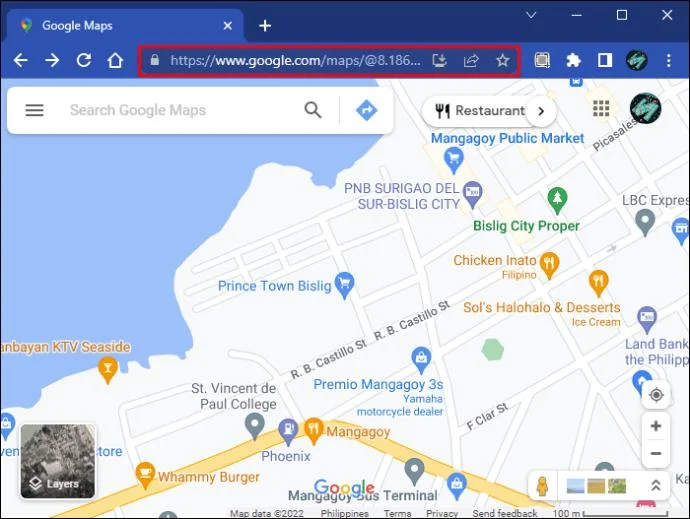Click Send feedback link
This screenshot has height=519, width=690.
(x=505, y=513)
